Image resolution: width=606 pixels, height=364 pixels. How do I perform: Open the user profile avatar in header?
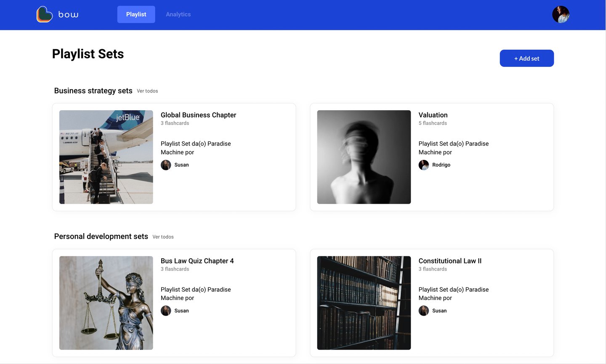[561, 14]
